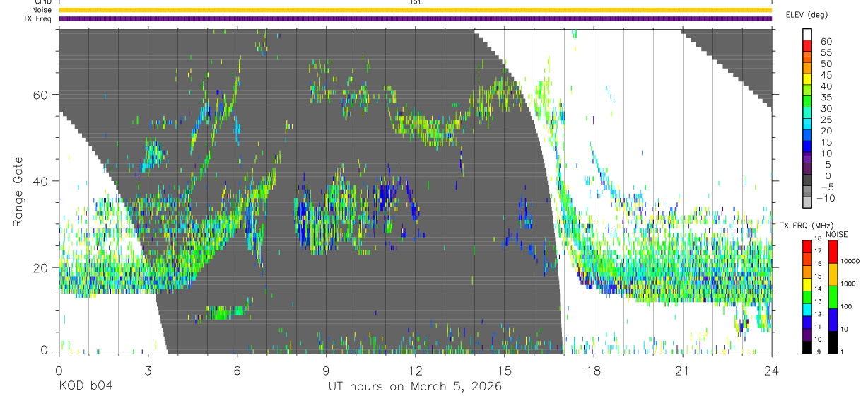Click the 1000 label on NOISE scale

point(848,284)
